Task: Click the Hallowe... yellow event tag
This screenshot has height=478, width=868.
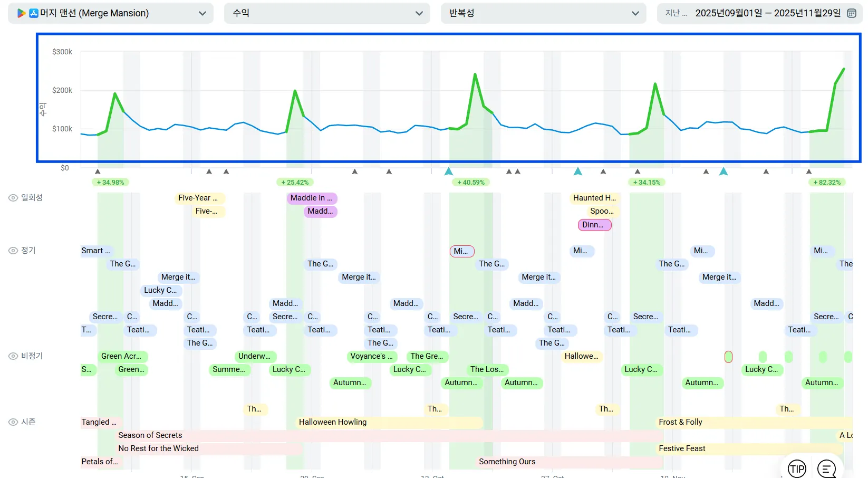Action: (x=582, y=357)
